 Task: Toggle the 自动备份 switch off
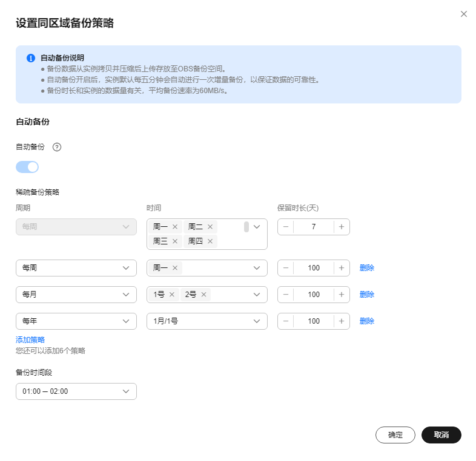27,167
